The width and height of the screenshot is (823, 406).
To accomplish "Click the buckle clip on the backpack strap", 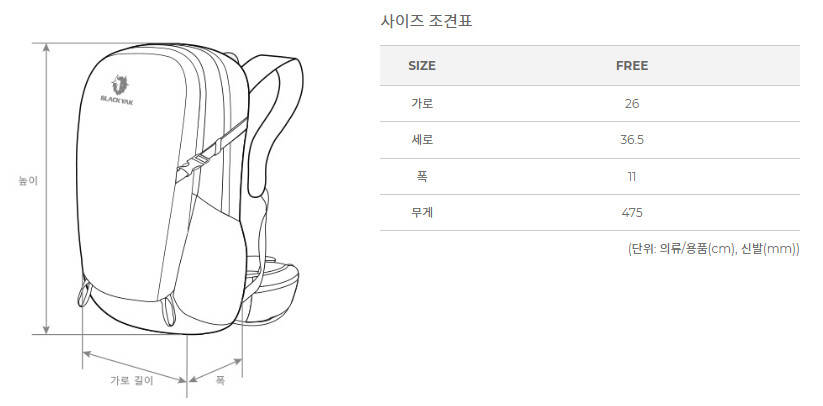I will click(x=195, y=162).
